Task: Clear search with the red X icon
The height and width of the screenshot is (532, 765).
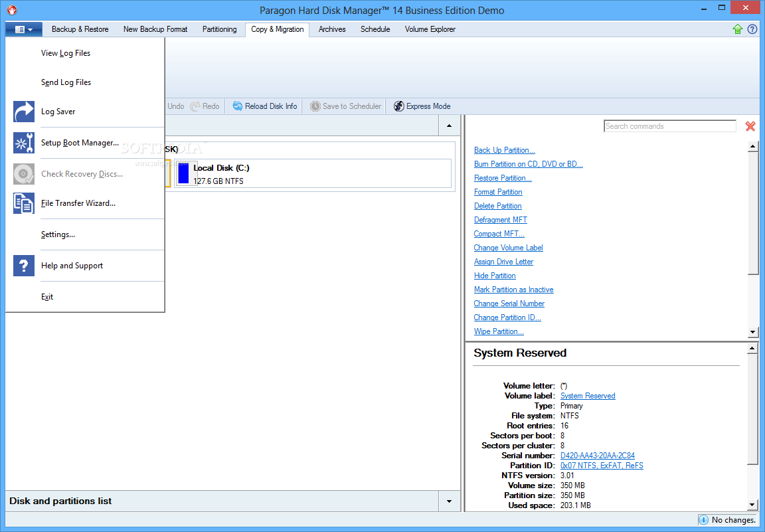Action: click(x=750, y=126)
